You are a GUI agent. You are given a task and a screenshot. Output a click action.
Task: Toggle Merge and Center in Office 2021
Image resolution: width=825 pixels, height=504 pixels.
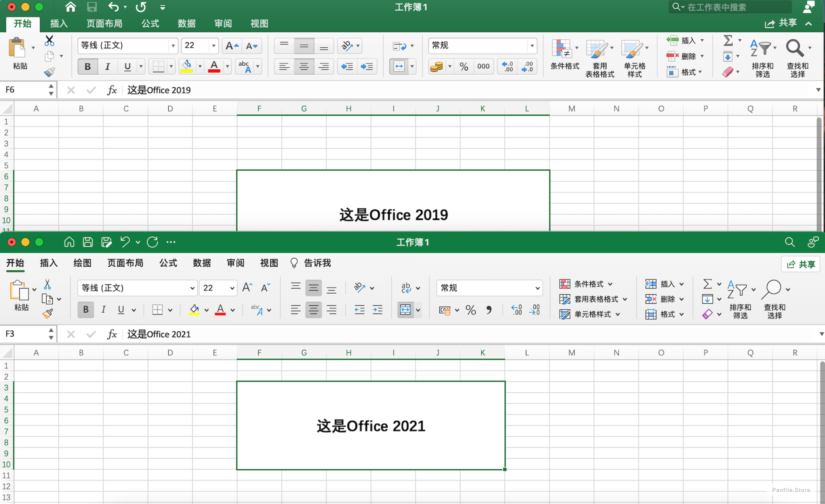(405, 310)
